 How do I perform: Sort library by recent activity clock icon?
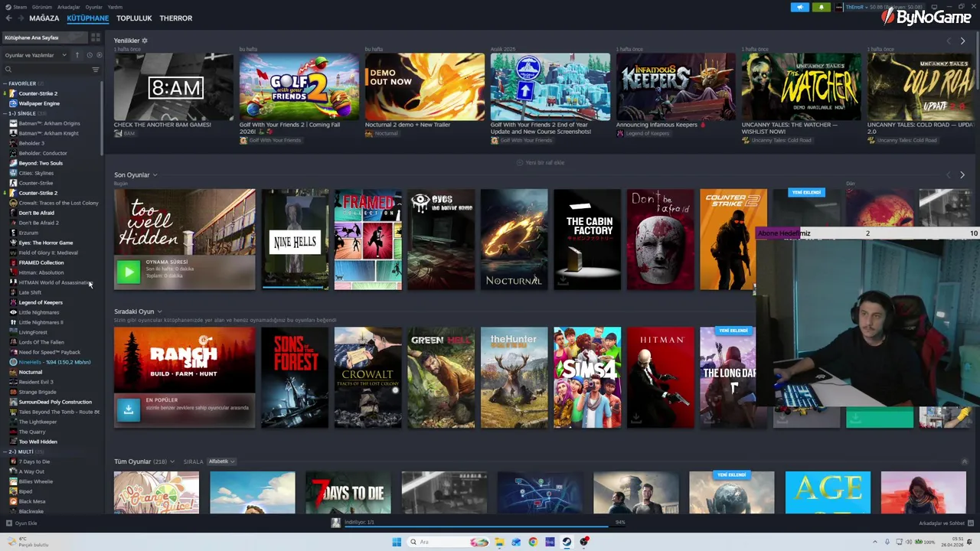pyautogui.click(x=90, y=55)
